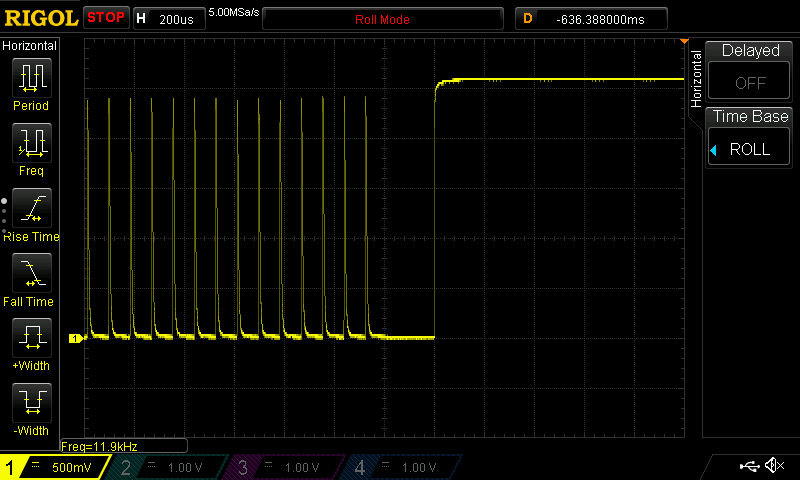Click the USB connection icon
The height and width of the screenshot is (480, 800).
(747, 466)
